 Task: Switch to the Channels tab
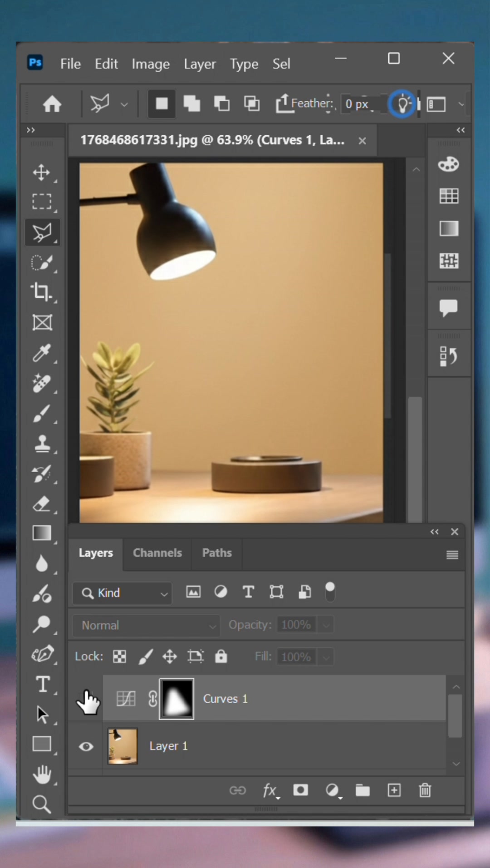pos(157,553)
